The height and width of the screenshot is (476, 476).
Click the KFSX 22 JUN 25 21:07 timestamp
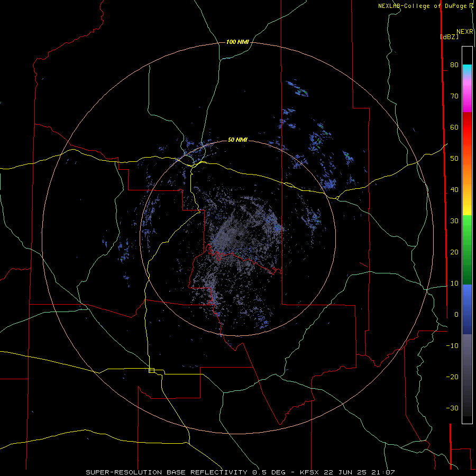347,472
